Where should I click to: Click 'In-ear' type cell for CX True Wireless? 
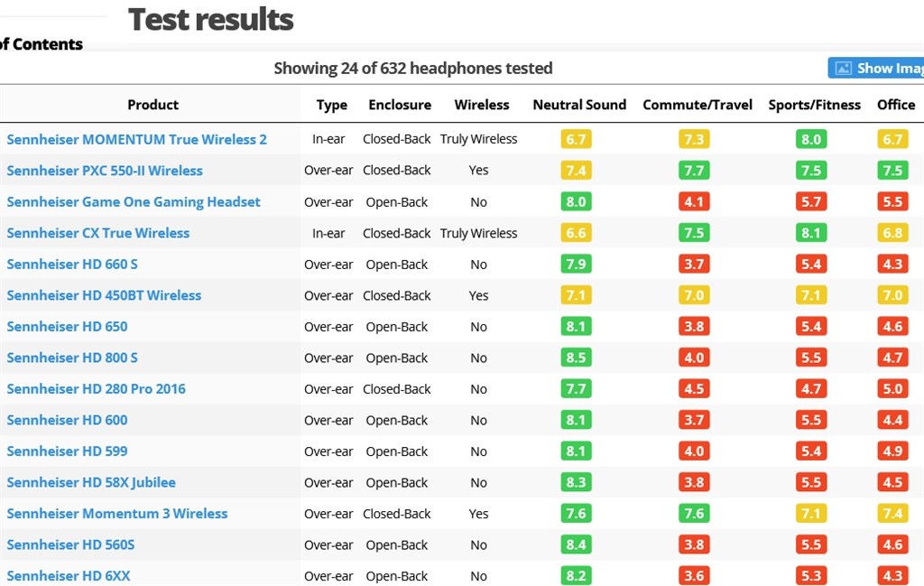coord(328,234)
